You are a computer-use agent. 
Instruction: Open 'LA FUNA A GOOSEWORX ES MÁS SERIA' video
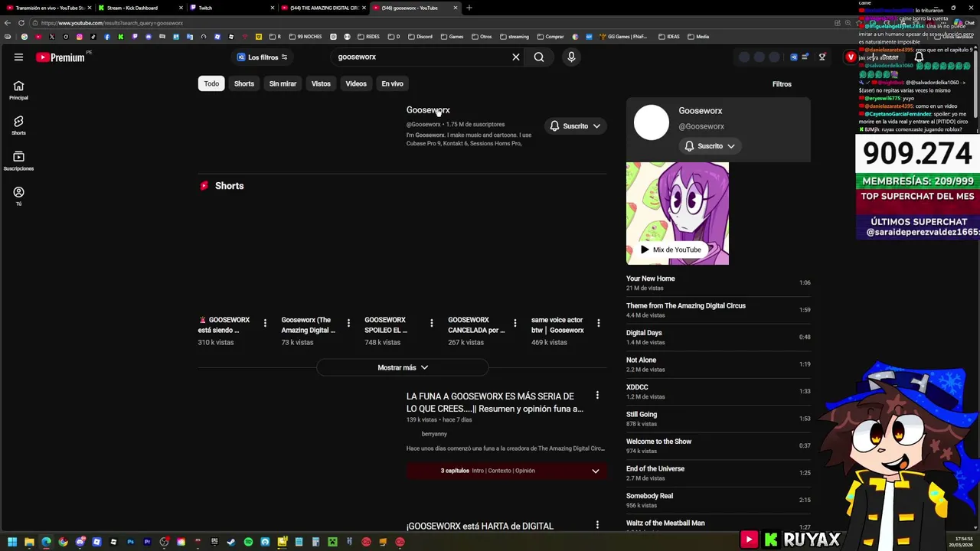point(495,403)
